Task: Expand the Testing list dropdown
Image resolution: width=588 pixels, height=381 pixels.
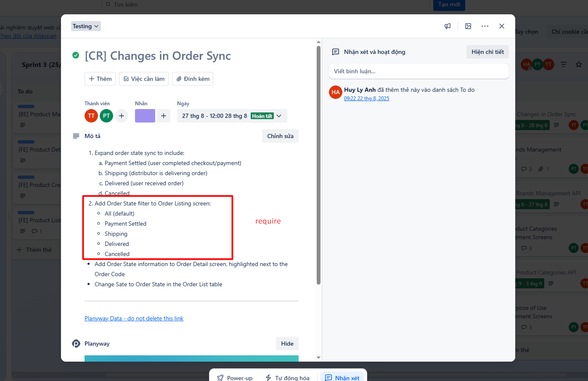Action: pos(86,26)
